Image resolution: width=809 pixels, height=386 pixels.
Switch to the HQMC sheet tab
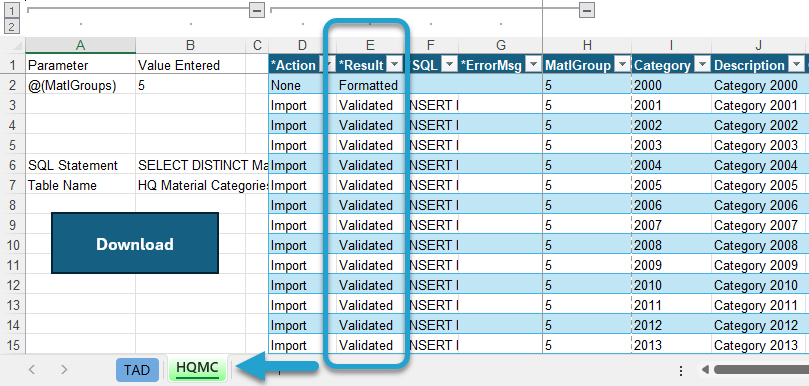[x=197, y=368]
